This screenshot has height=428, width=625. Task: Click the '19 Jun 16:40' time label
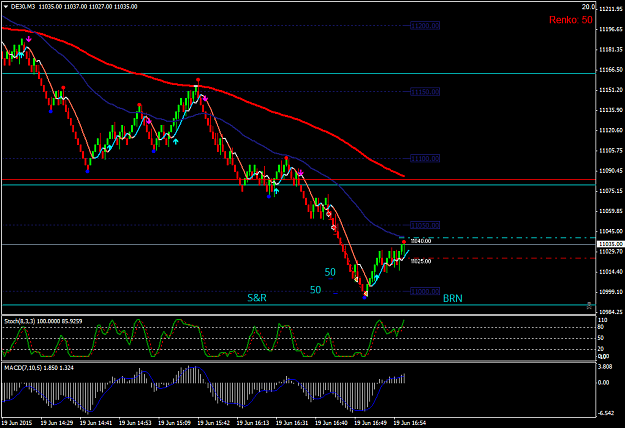tap(331, 422)
